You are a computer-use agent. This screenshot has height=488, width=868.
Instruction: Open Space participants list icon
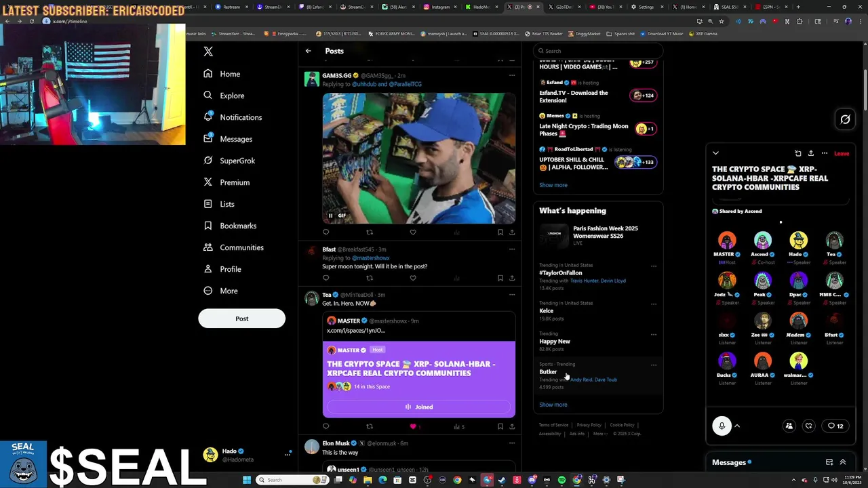click(x=789, y=426)
